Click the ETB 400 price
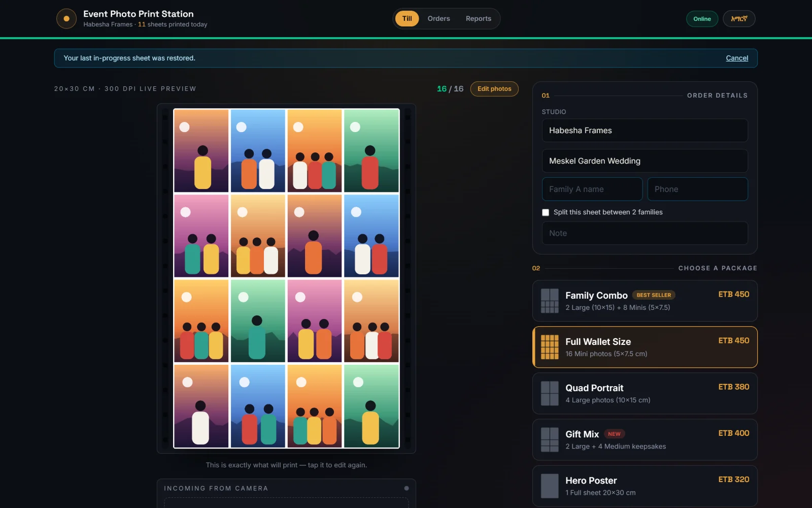The width and height of the screenshot is (812, 508). (x=733, y=433)
